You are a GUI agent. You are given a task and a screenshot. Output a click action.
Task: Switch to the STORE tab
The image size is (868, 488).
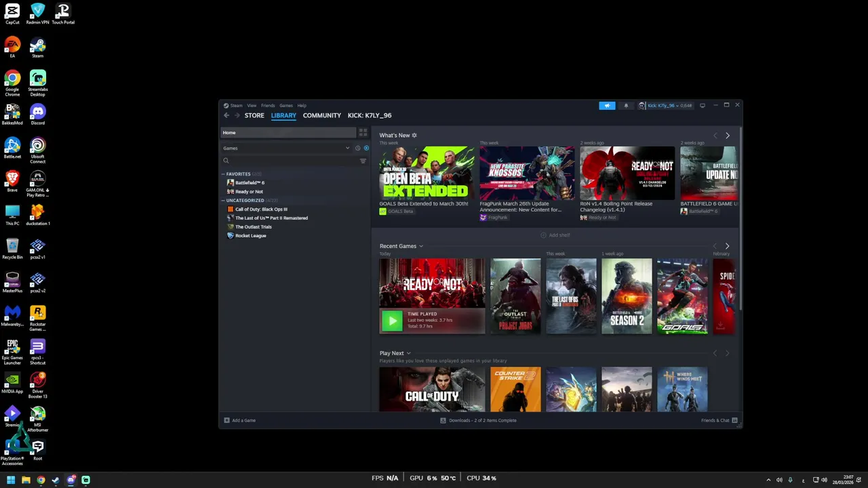254,115
